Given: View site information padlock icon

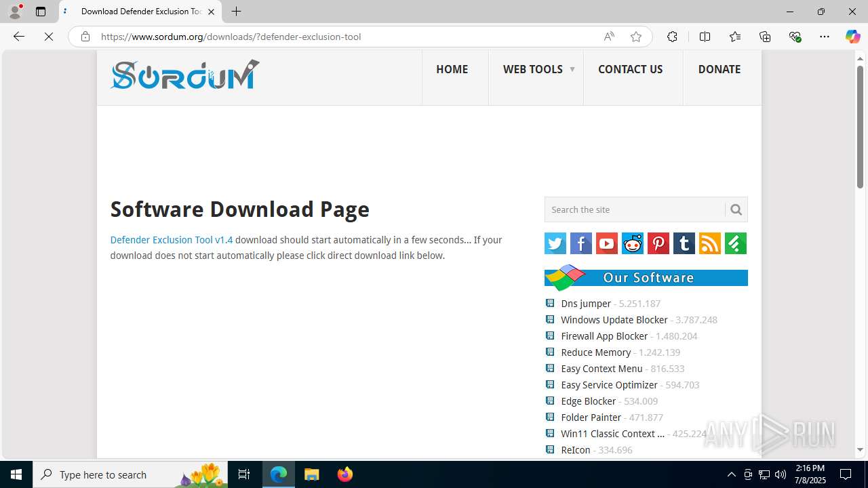Looking at the screenshot, I should coord(85,37).
